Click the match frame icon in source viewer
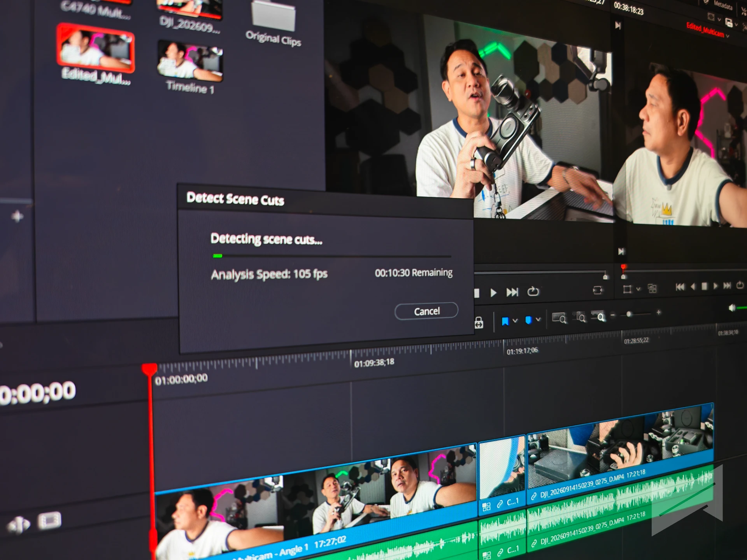This screenshot has width=747, height=560. 598,290
